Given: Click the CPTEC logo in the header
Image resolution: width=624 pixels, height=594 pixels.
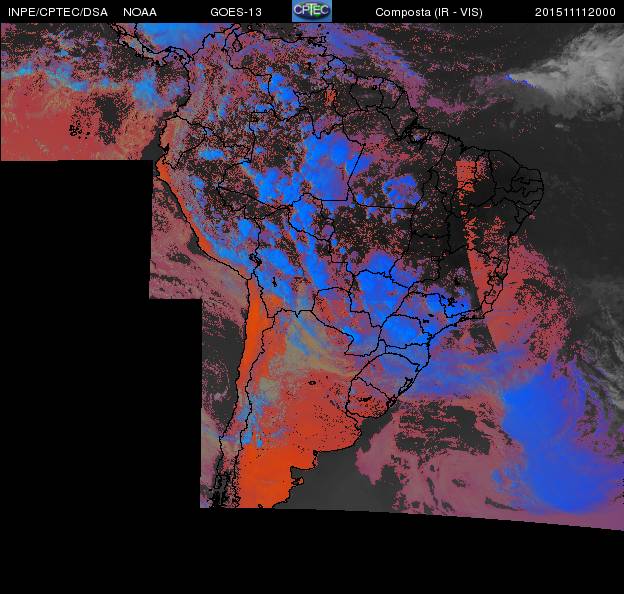Looking at the screenshot, I should (x=312, y=11).
